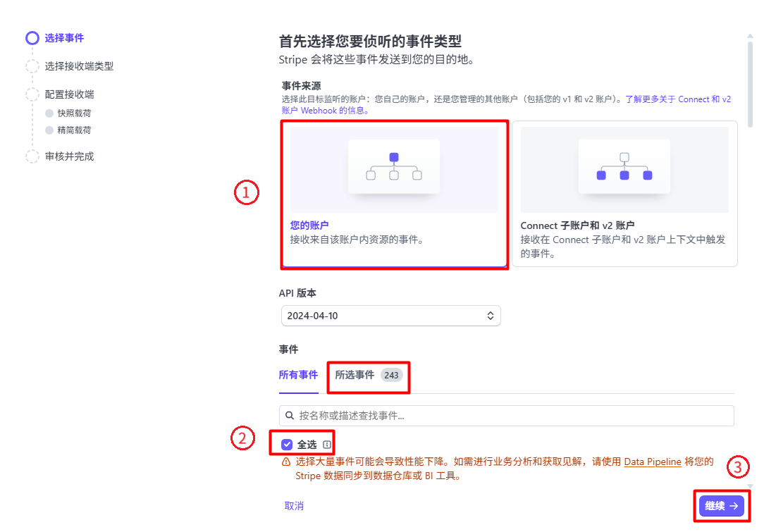The image size is (764, 532).
Task: Click the warning triangle icon in the alert
Action: click(286, 462)
